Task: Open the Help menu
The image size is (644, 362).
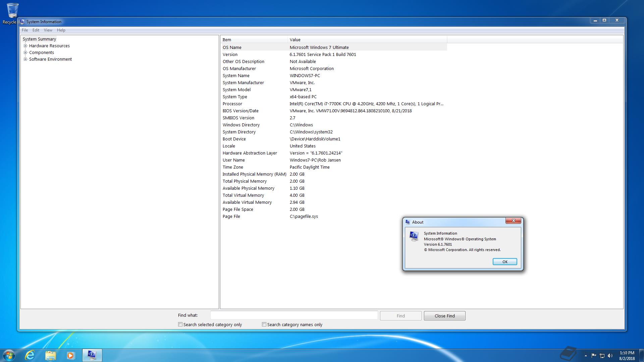Action: (61, 30)
